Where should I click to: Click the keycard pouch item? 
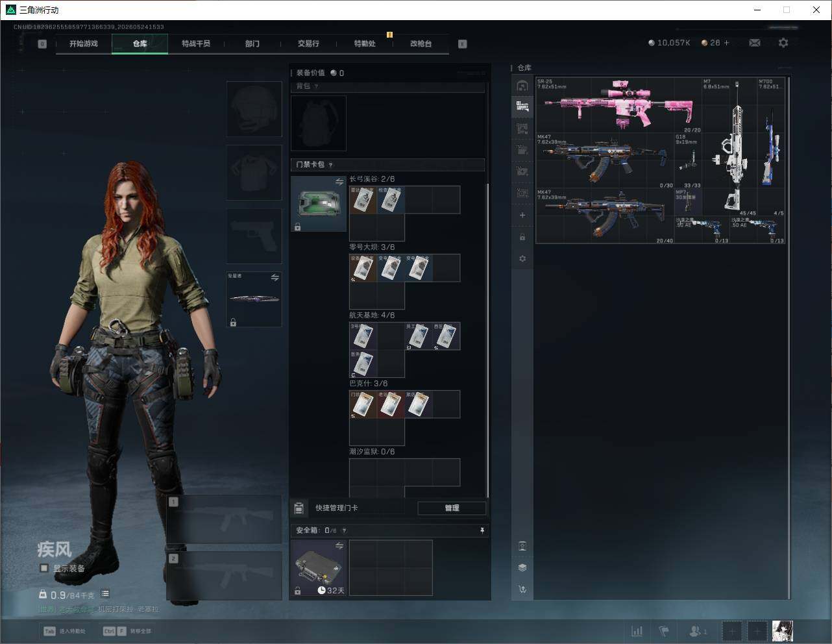tap(318, 204)
